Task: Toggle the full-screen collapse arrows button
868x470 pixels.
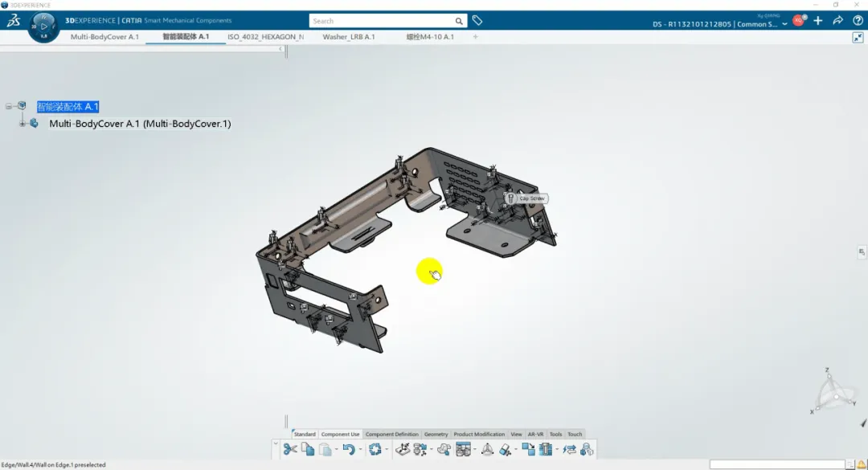Action: (858, 37)
